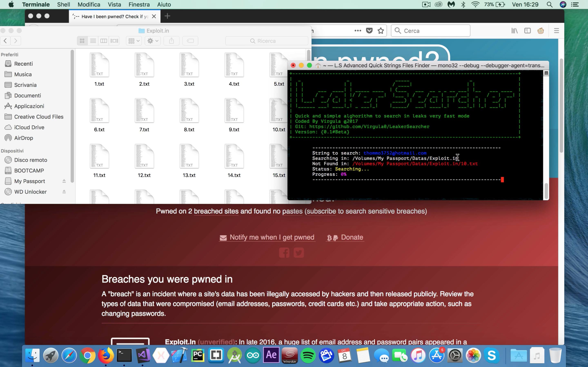Click the Donate button on HaveIBeenPwned
This screenshot has height=367, width=588.
click(x=352, y=237)
